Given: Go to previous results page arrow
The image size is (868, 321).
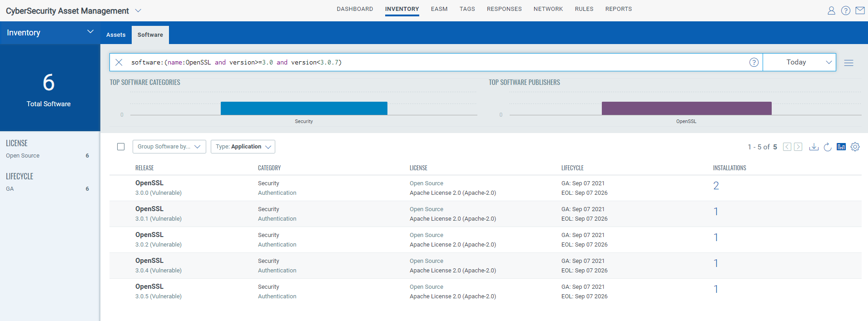Looking at the screenshot, I should tap(787, 147).
